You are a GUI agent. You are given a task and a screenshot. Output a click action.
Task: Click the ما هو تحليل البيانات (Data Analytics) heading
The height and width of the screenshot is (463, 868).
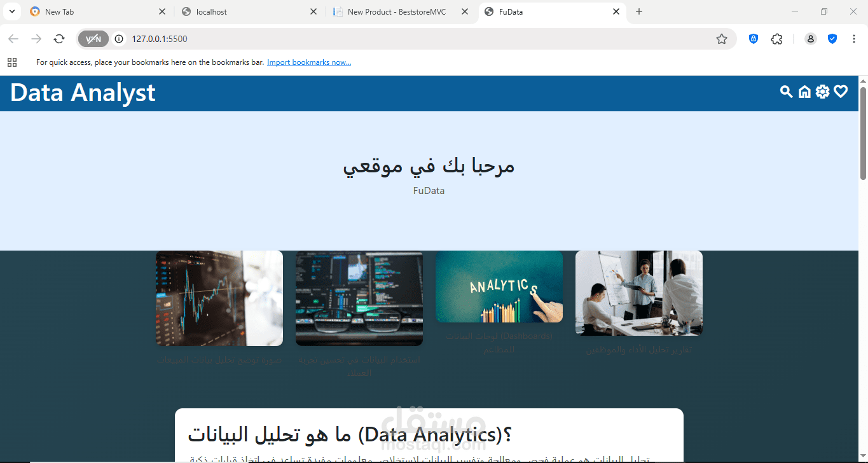tap(350, 436)
